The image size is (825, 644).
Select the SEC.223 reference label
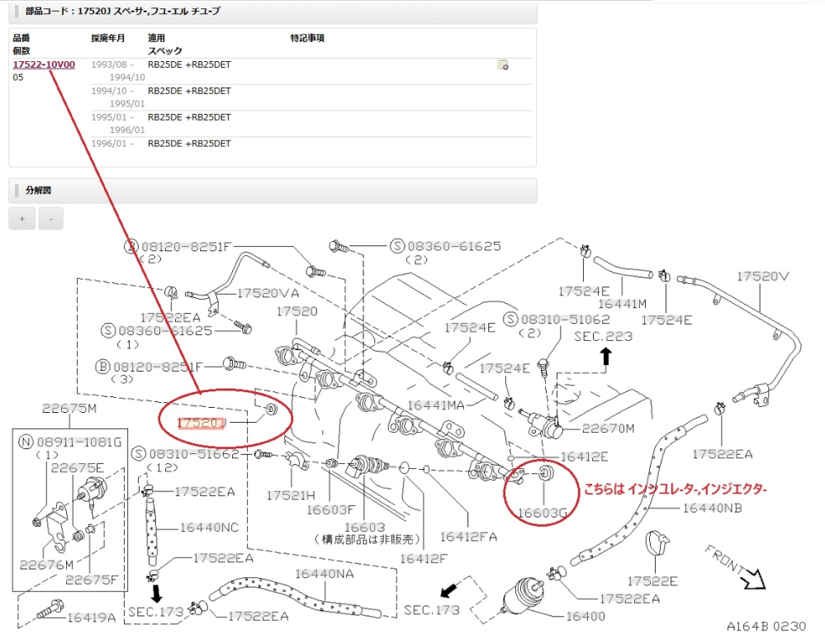pyautogui.click(x=603, y=337)
